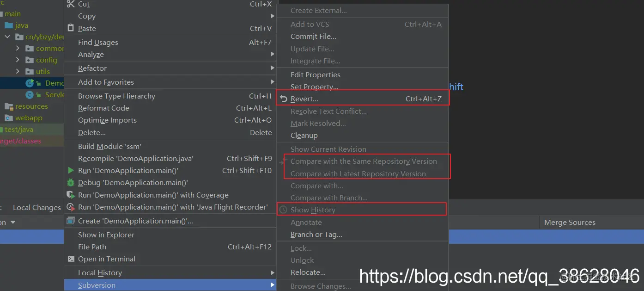Open the Subversion submenu arrow
The height and width of the screenshot is (291, 644).
(x=273, y=285)
